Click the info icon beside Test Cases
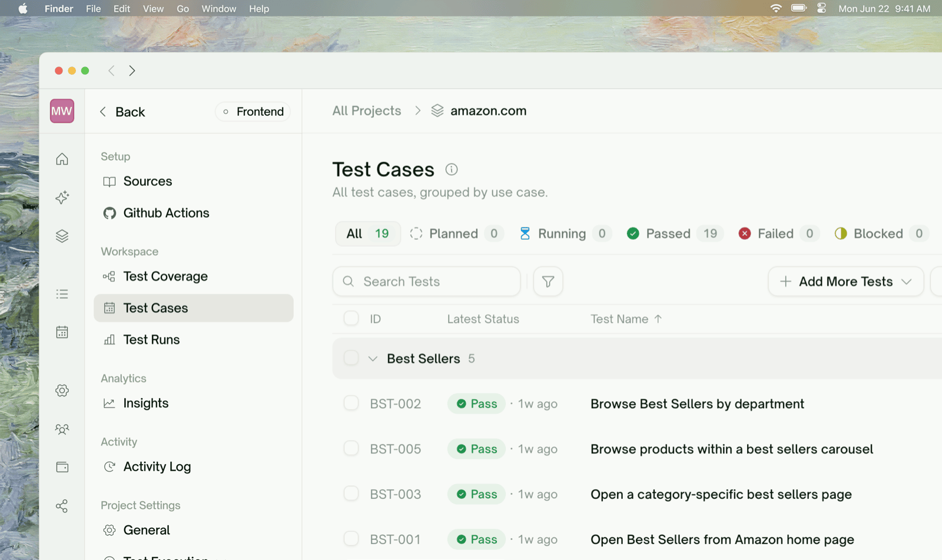This screenshot has width=942, height=560. pyautogui.click(x=452, y=169)
